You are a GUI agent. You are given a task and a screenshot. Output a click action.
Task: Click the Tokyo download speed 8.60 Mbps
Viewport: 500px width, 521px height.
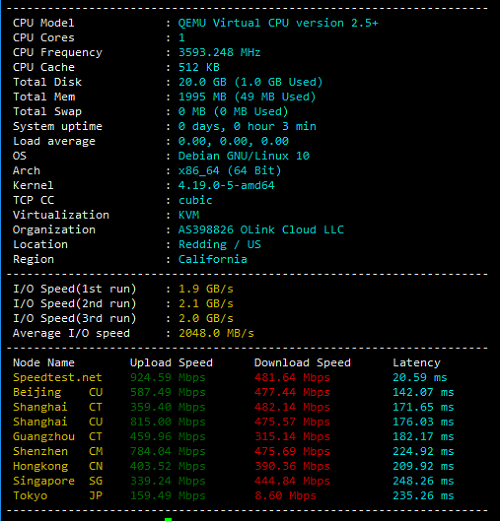(285, 496)
